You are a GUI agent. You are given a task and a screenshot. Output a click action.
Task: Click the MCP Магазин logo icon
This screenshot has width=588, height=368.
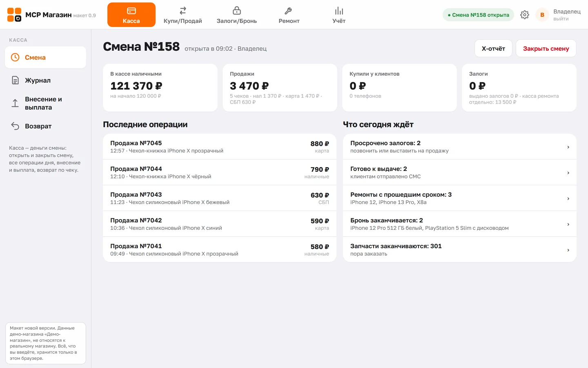point(14,15)
